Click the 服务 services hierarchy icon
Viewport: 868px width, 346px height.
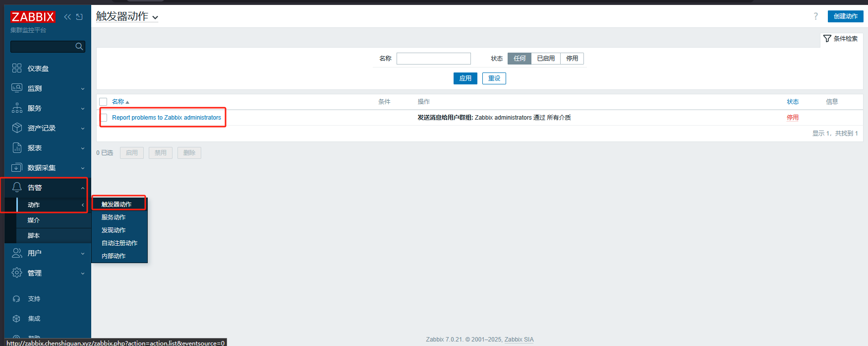click(17, 108)
